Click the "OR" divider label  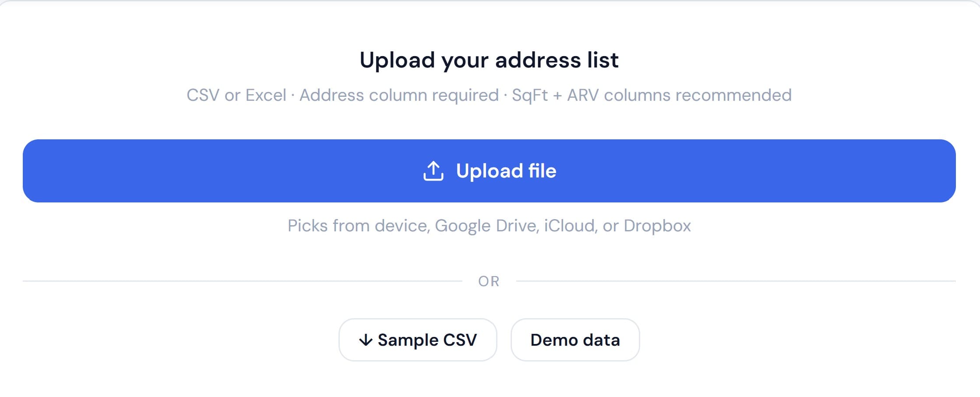(489, 281)
